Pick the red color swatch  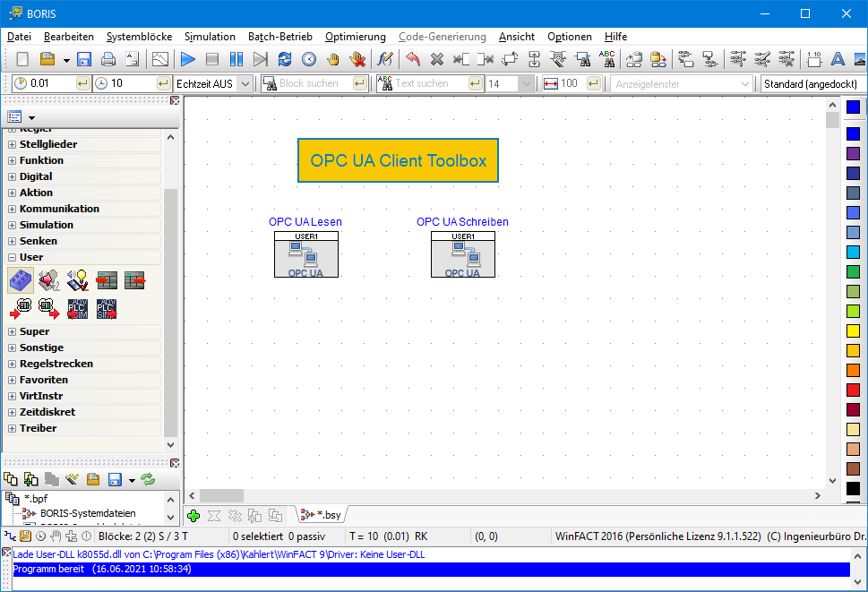pos(853,390)
